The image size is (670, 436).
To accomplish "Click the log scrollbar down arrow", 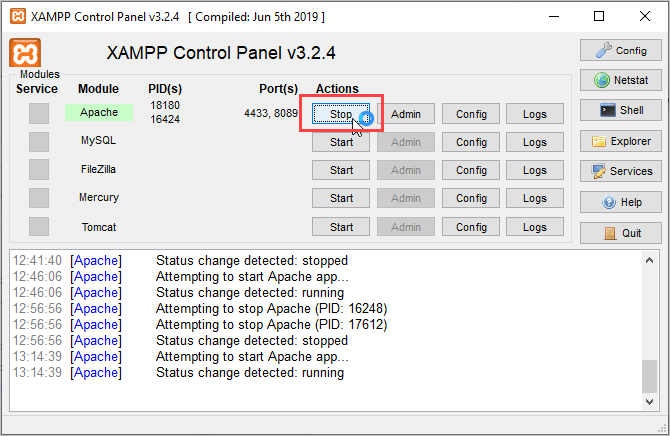I will (x=649, y=402).
